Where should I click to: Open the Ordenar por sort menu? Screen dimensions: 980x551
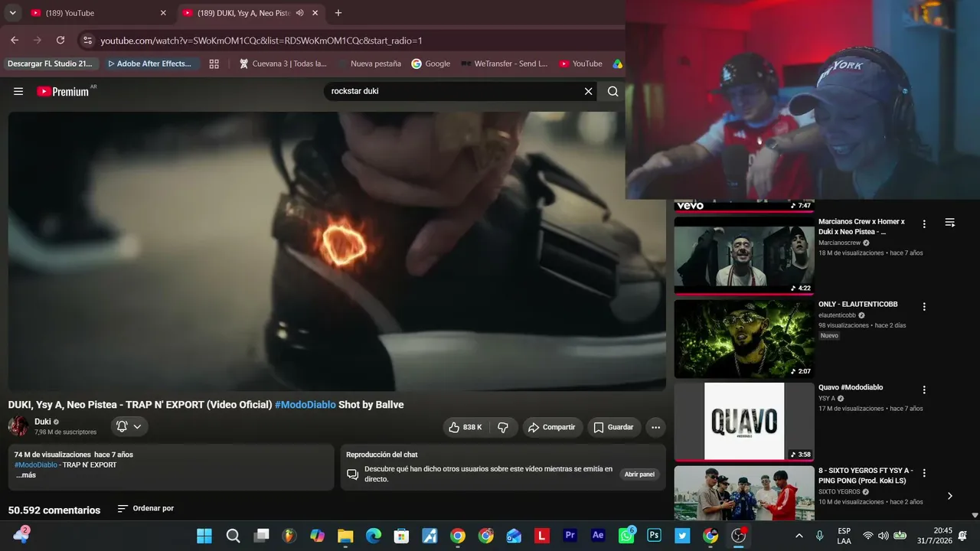point(145,509)
